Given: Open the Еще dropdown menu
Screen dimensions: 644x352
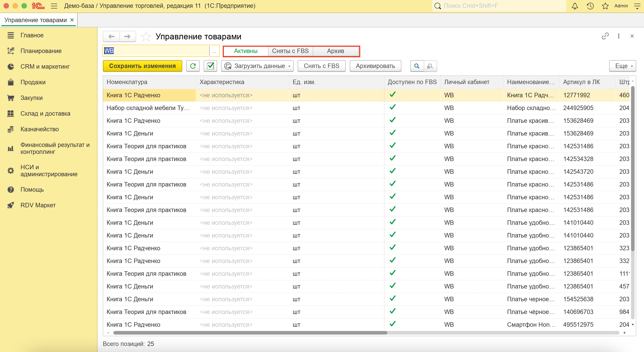Looking at the screenshot, I should pyautogui.click(x=622, y=66).
